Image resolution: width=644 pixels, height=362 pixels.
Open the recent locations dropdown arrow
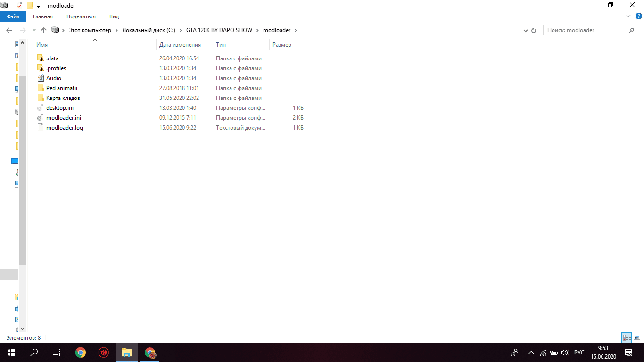(34, 30)
